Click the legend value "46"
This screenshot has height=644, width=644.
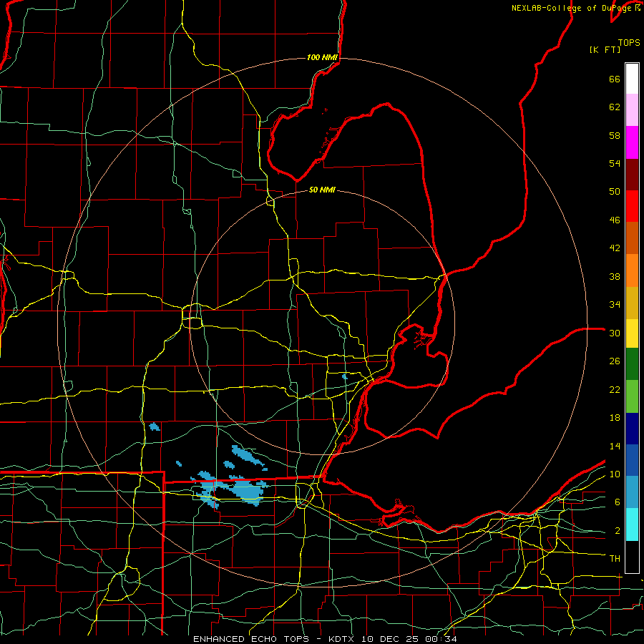[x=615, y=220]
